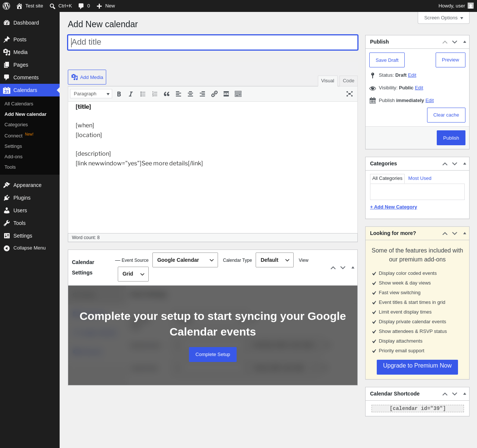This screenshot has height=448, width=477.
Task: Click the Save Draft button
Action: click(x=387, y=60)
